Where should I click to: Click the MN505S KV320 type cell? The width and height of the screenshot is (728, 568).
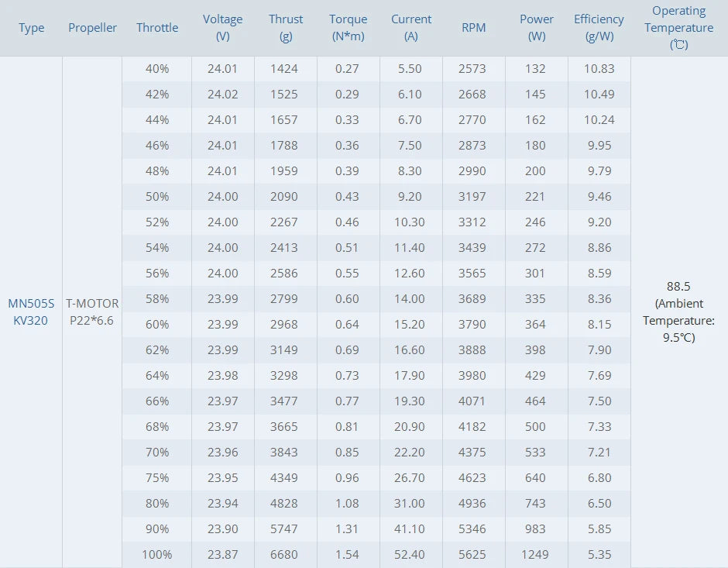click(31, 312)
